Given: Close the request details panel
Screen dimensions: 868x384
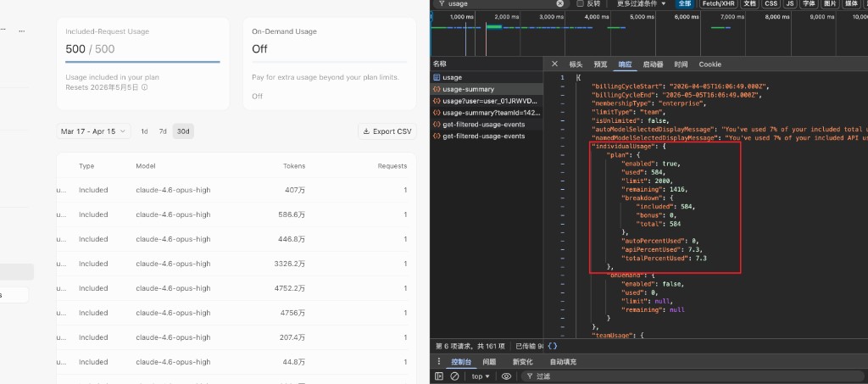Looking at the screenshot, I should 554,64.
